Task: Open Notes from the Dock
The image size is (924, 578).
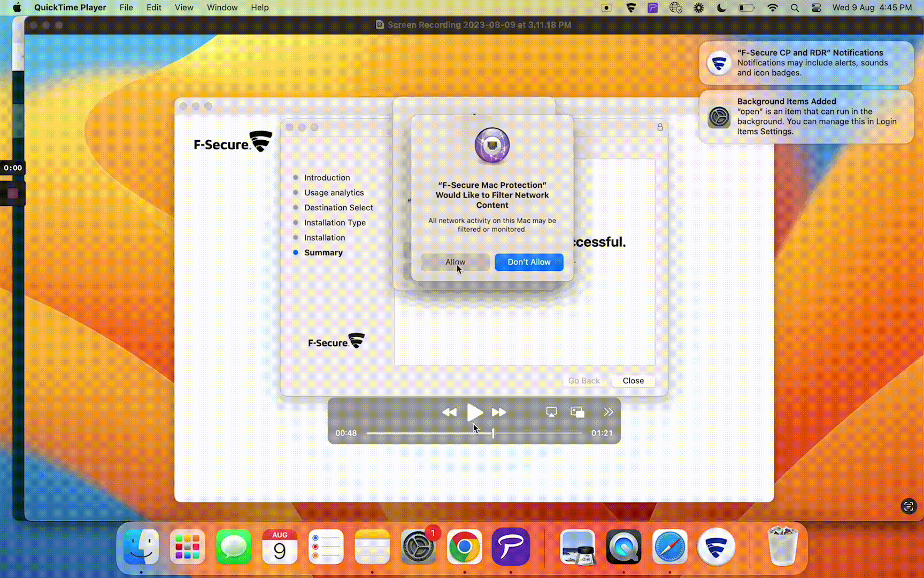Action: [372, 547]
